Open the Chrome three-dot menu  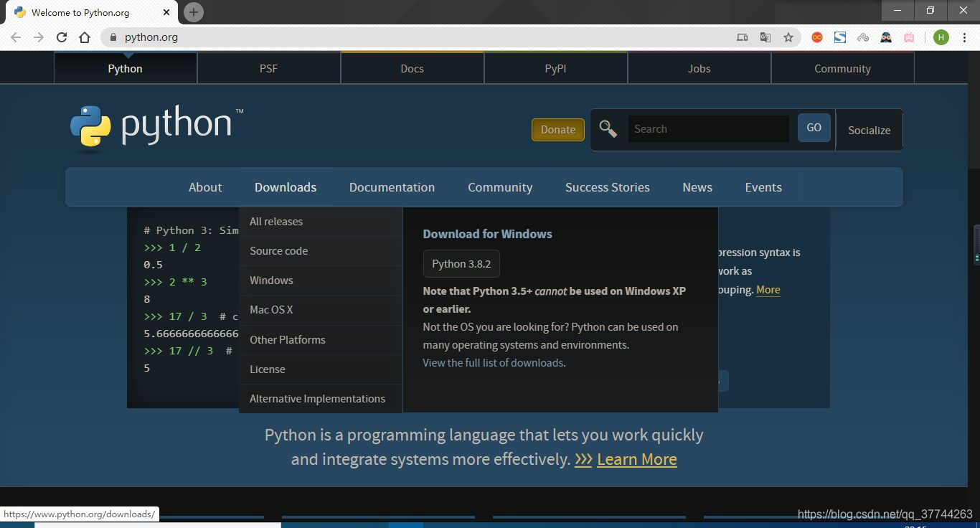[x=963, y=37]
